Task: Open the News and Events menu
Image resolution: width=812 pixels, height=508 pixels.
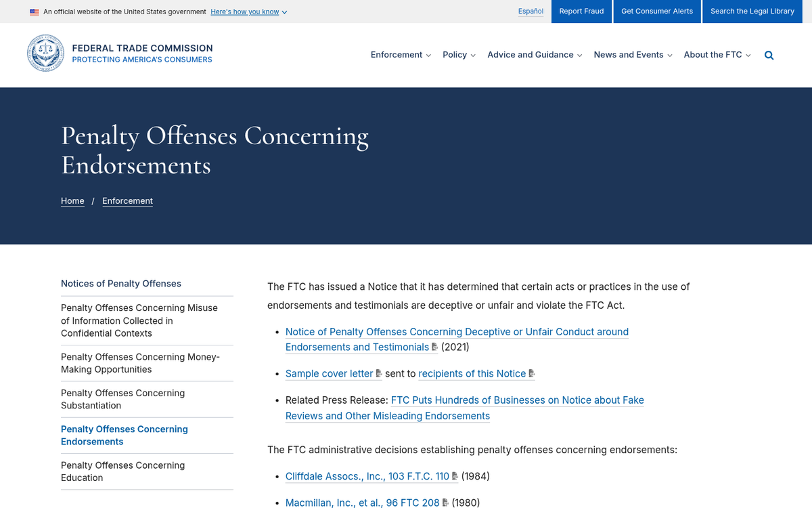Action: (x=633, y=55)
